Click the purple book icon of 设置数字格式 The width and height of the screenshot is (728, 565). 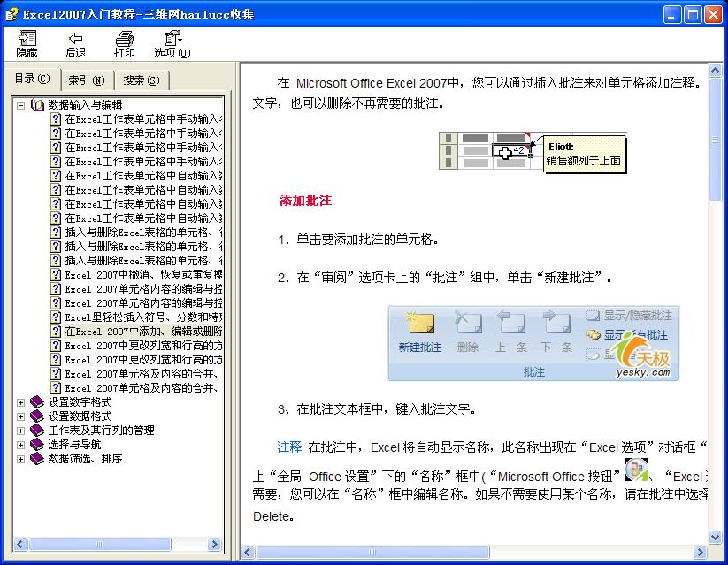(x=37, y=402)
